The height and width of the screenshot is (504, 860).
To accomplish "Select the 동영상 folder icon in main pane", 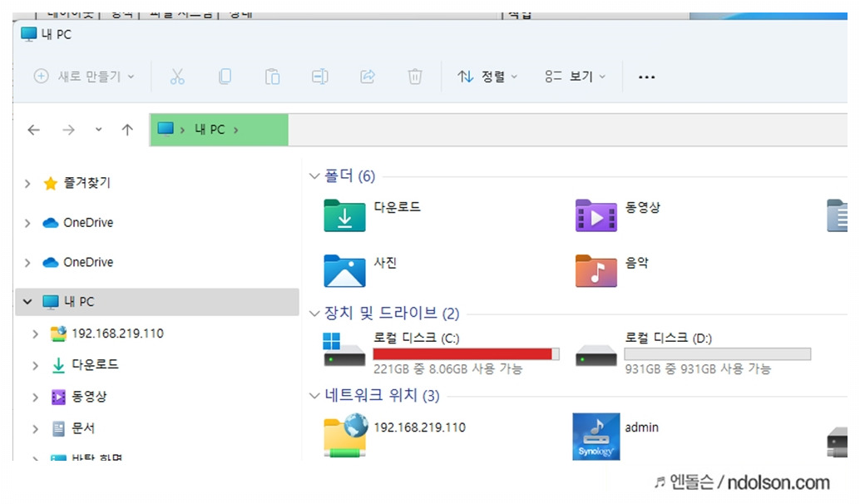I will [x=596, y=215].
